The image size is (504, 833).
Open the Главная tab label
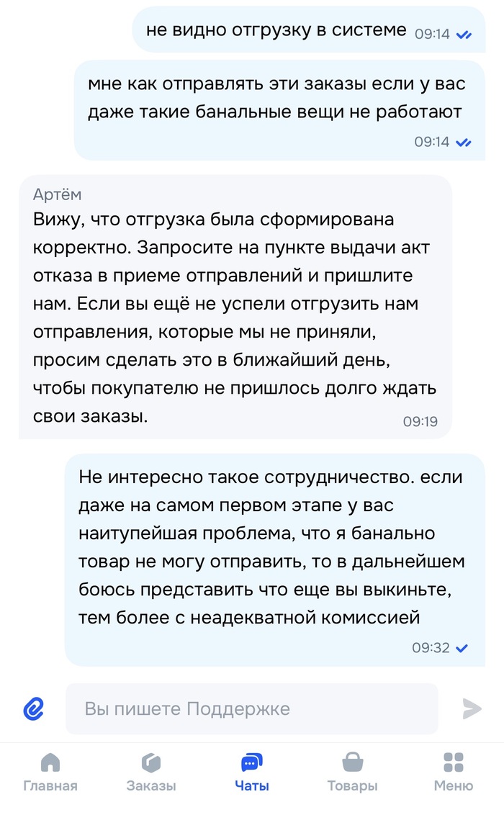[x=50, y=785]
